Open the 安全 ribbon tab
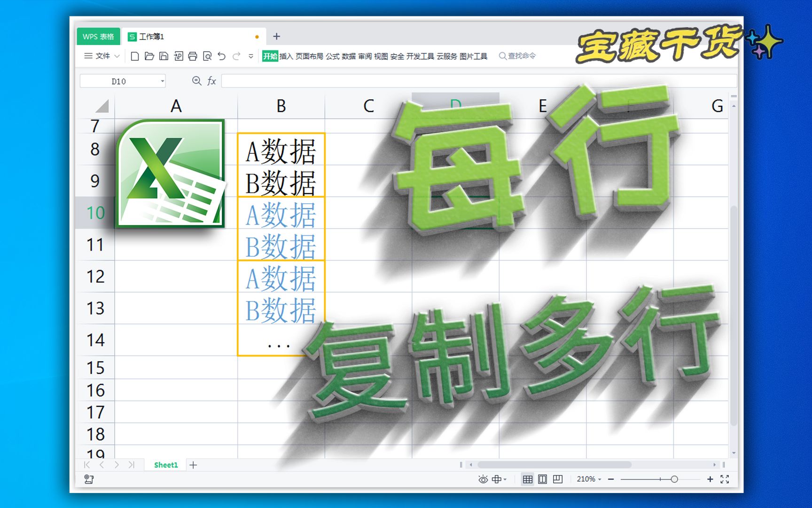 coord(397,56)
